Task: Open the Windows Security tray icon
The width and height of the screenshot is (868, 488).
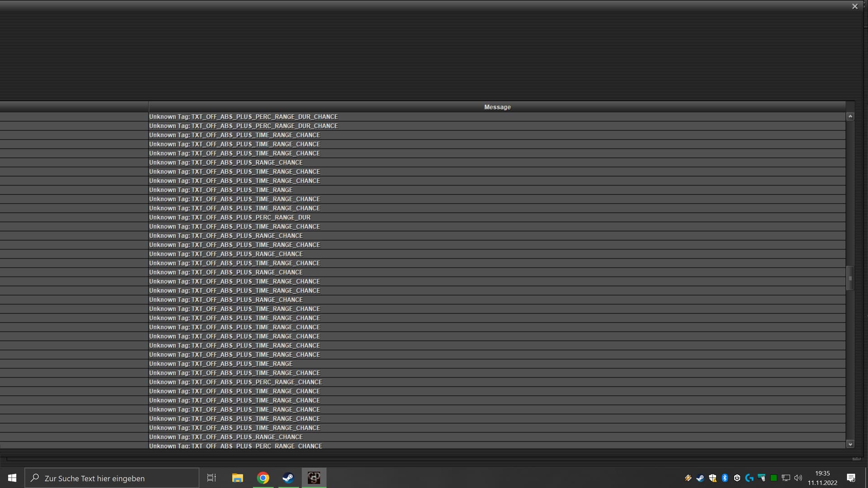Action: point(712,478)
